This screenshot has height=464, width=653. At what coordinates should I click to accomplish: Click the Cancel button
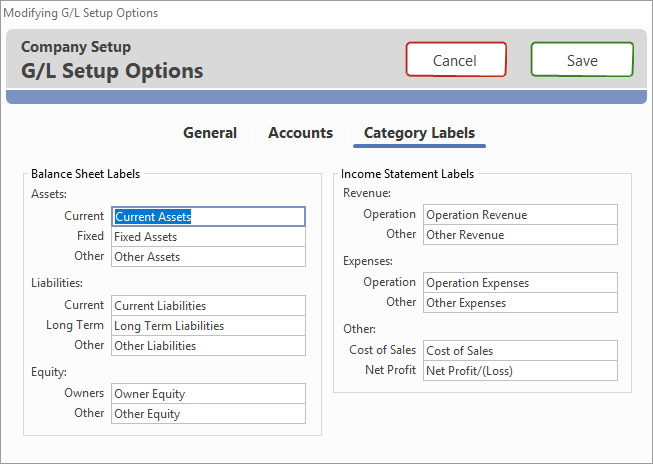(x=456, y=60)
